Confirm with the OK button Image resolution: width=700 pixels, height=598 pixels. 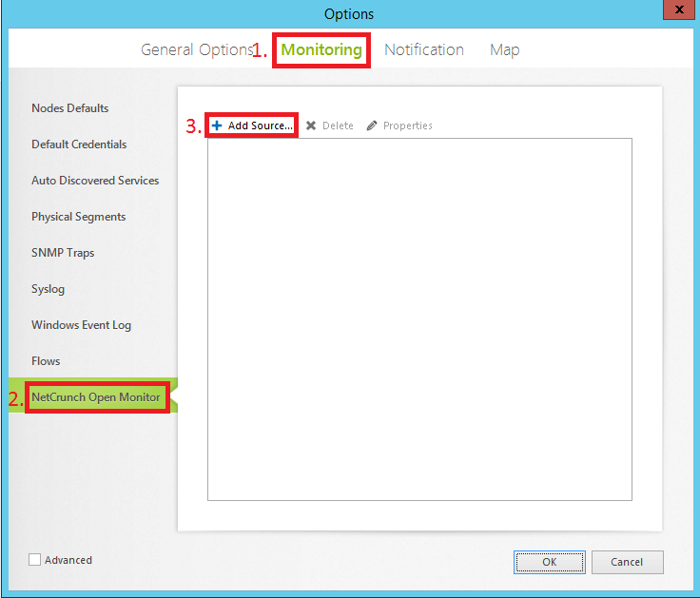[550, 562]
